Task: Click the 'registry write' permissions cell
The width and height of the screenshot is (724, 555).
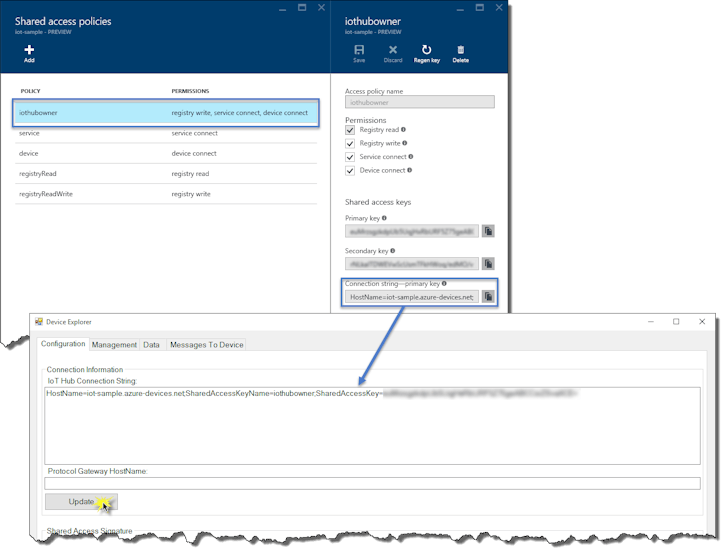Action: pos(191,194)
